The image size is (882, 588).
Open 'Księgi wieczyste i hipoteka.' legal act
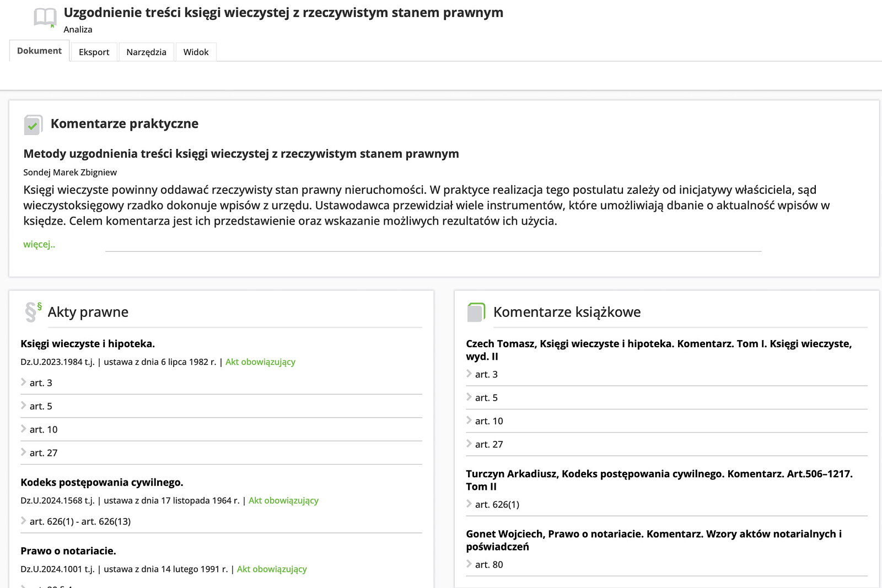point(88,344)
